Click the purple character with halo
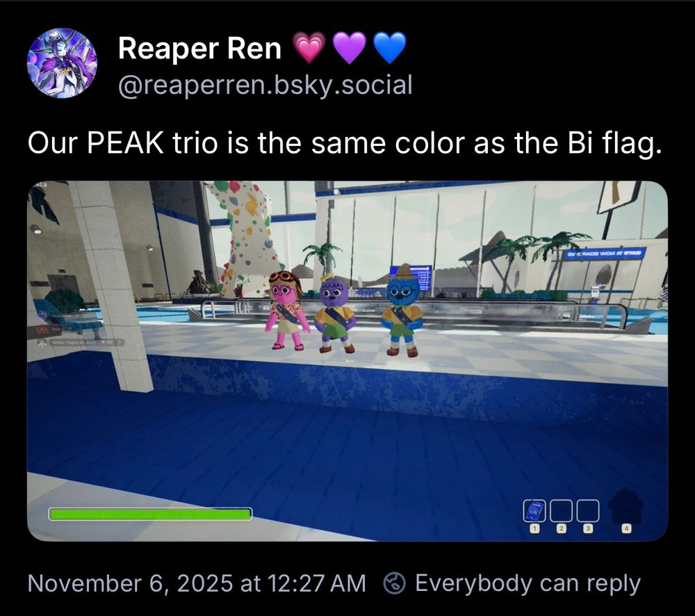The height and width of the screenshot is (616, 695). (x=336, y=314)
